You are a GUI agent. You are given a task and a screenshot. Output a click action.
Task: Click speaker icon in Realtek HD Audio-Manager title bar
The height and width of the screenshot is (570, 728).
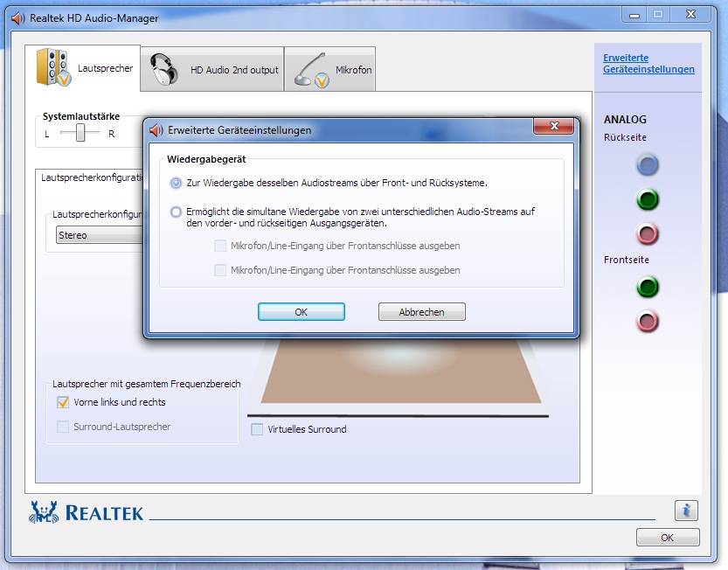point(18,18)
